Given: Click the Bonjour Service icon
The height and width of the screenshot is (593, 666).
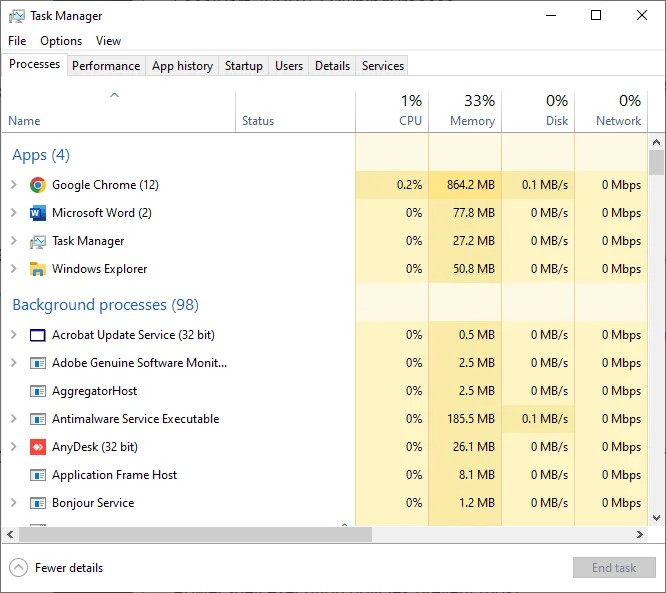Looking at the screenshot, I should 38,503.
